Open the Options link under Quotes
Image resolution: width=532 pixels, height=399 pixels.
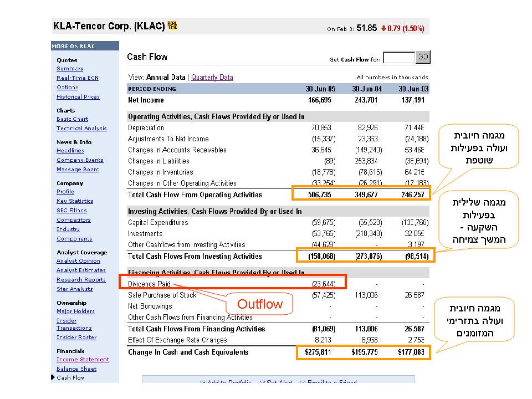(x=67, y=88)
